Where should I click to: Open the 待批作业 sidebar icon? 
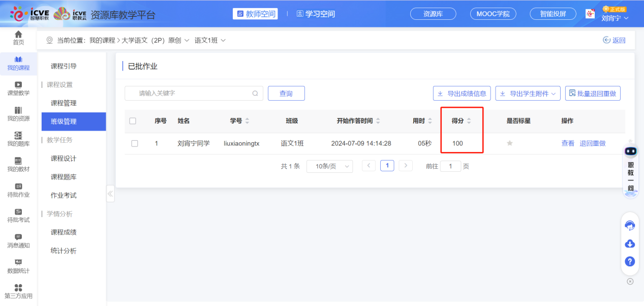coord(18,189)
